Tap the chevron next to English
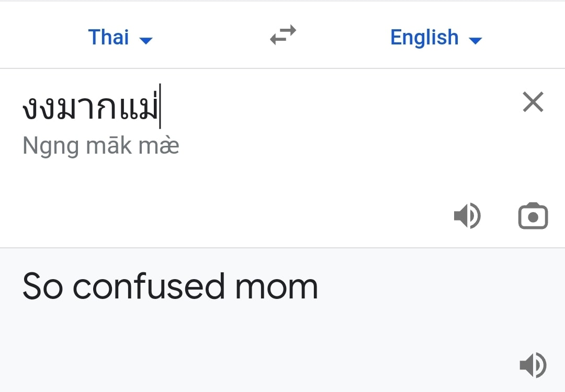565x392 pixels. (476, 39)
